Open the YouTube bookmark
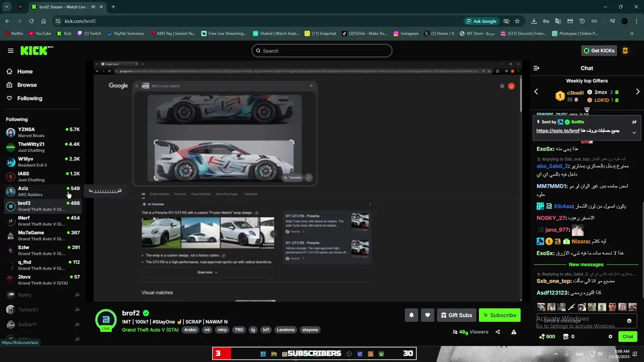 click(x=40, y=34)
